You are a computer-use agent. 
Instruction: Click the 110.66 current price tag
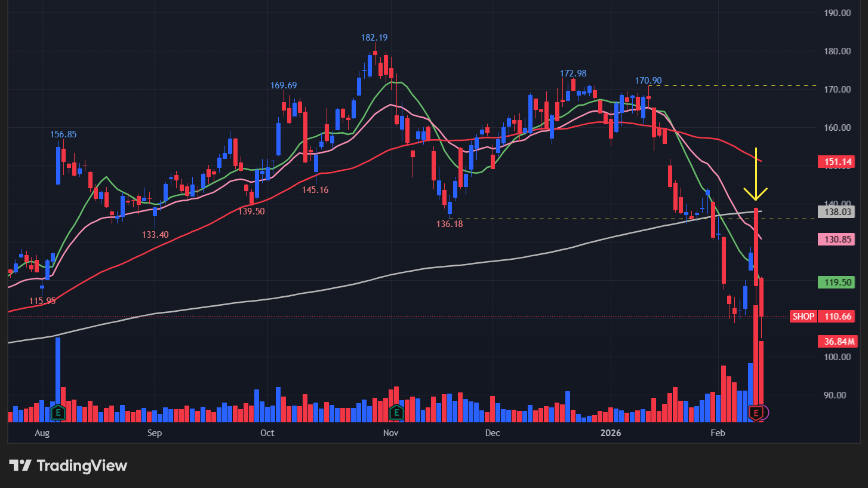(838, 317)
